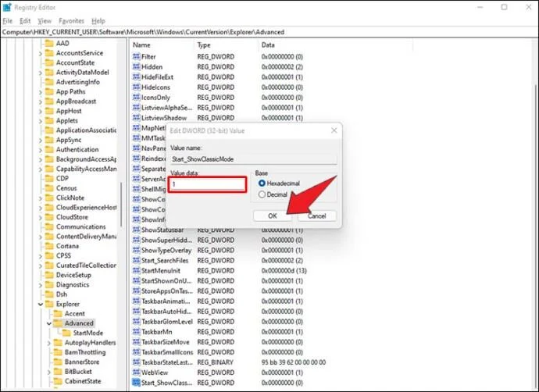This screenshot has height=392, width=539.
Task: Select the Hidden DWORD value icon
Action: (136, 66)
